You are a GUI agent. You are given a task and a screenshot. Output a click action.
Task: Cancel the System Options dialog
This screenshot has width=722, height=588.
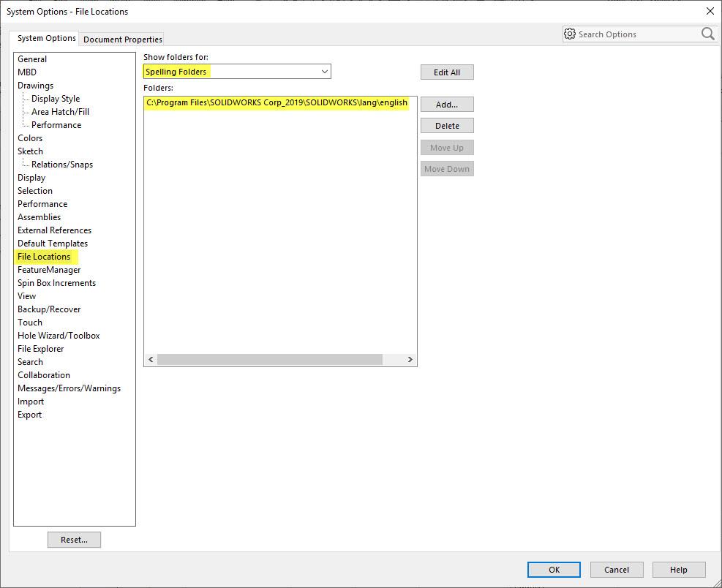(x=616, y=569)
